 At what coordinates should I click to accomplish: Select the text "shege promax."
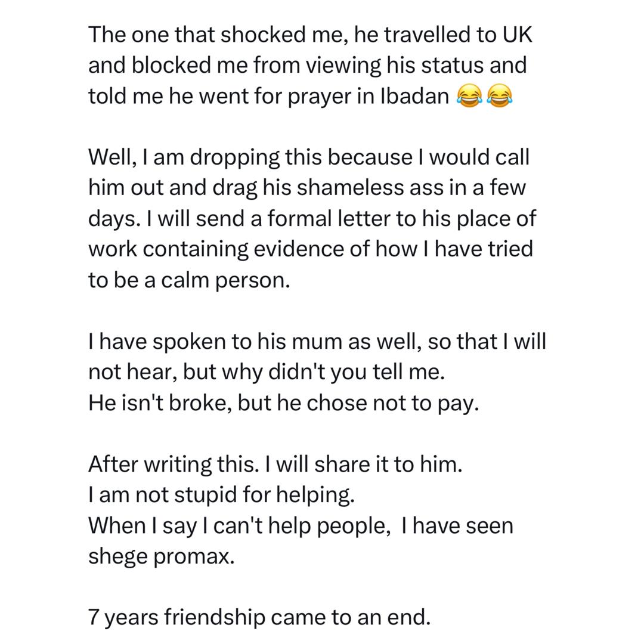point(162,557)
